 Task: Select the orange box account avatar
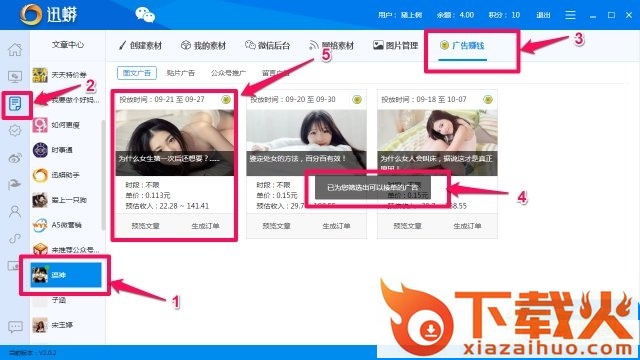[x=40, y=250]
